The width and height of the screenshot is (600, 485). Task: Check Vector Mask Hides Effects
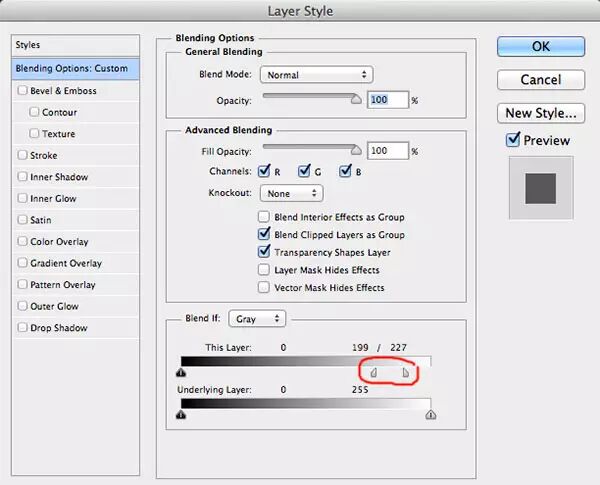263,287
